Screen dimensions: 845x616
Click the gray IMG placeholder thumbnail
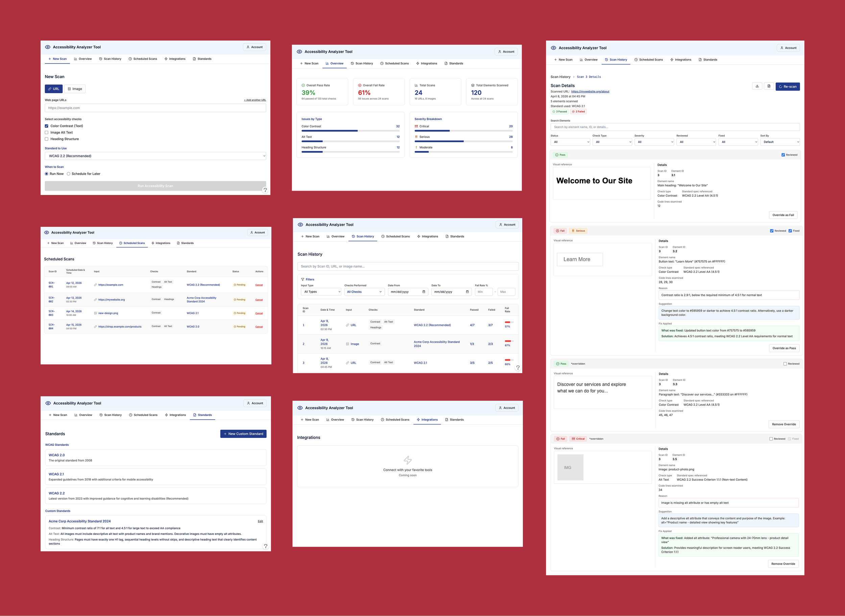[x=570, y=467]
